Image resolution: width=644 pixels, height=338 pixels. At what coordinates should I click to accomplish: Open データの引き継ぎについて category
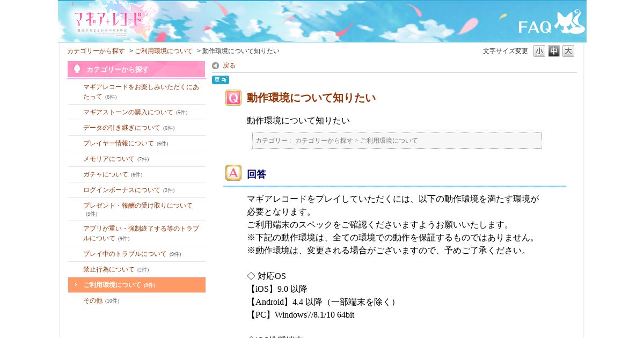tap(122, 128)
